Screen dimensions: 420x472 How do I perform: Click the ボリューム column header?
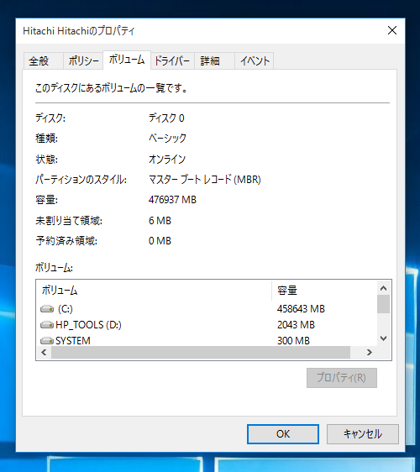click(154, 291)
